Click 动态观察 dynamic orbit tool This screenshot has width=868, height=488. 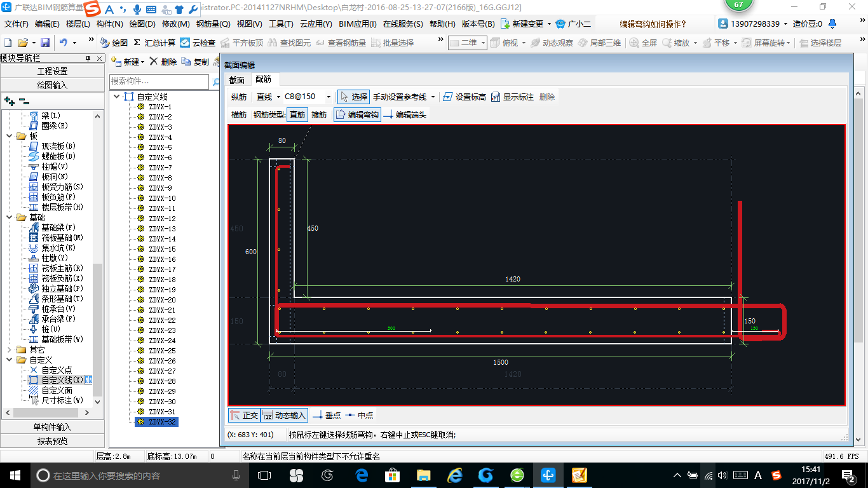pos(552,43)
